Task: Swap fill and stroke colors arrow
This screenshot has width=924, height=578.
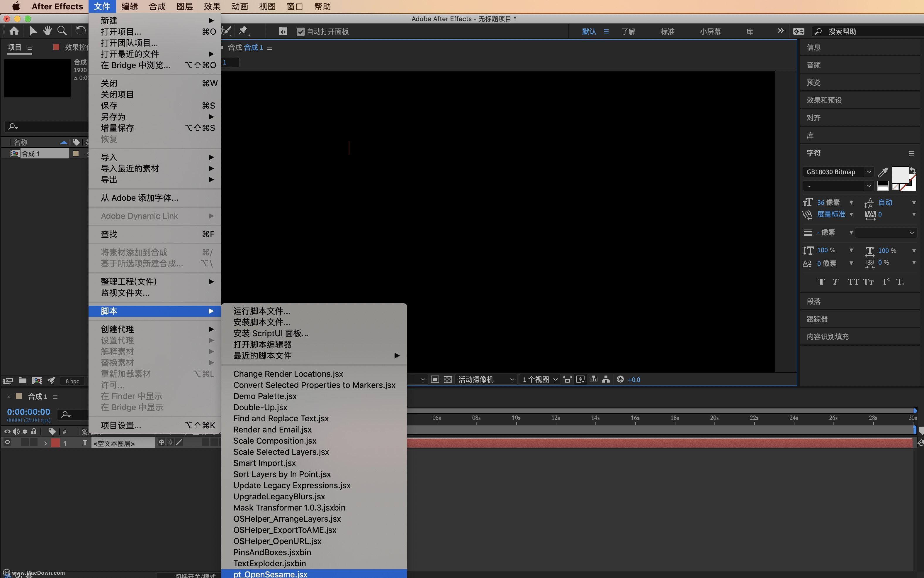Action: (x=913, y=170)
